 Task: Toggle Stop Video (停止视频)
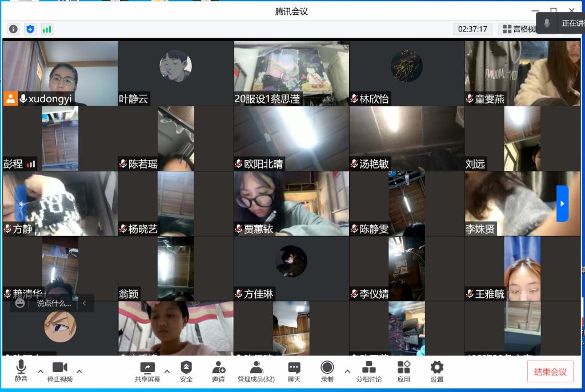[60, 371]
